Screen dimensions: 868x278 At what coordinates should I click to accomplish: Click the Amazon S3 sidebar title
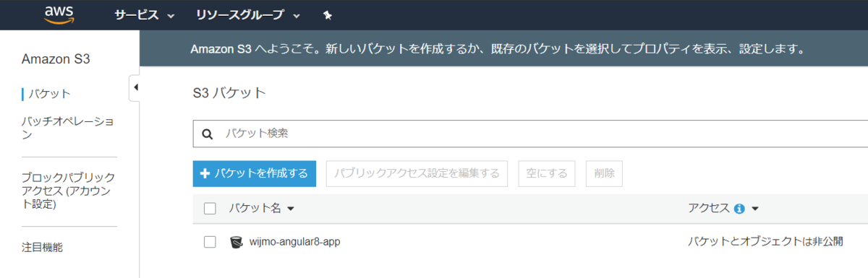coord(56,59)
